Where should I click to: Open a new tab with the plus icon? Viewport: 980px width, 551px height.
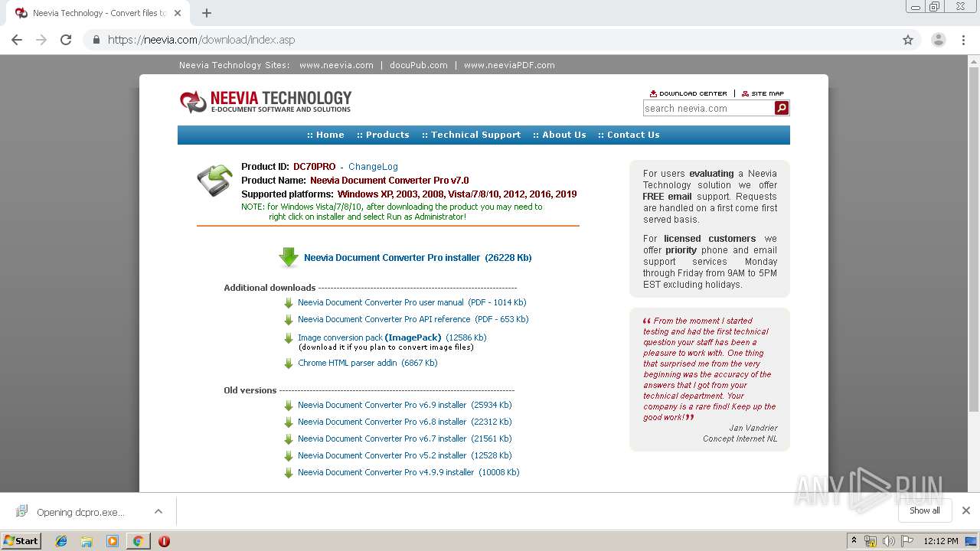pos(207,13)
